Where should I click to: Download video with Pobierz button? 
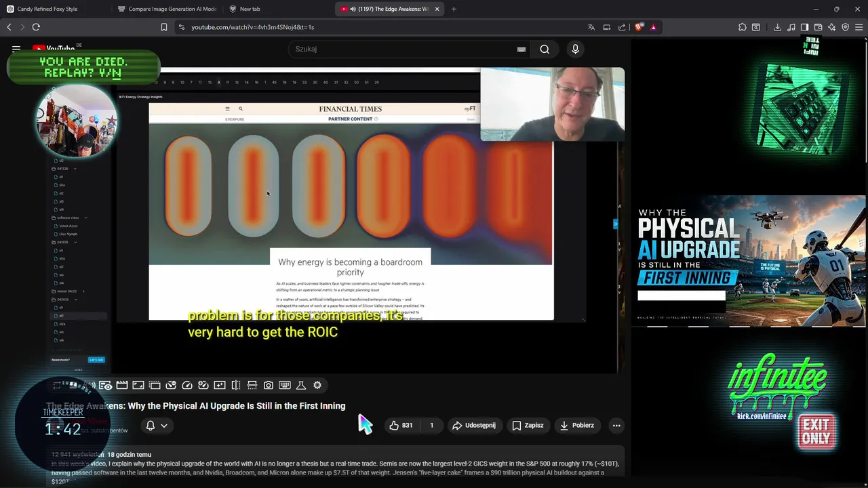[x=576, y=426]
